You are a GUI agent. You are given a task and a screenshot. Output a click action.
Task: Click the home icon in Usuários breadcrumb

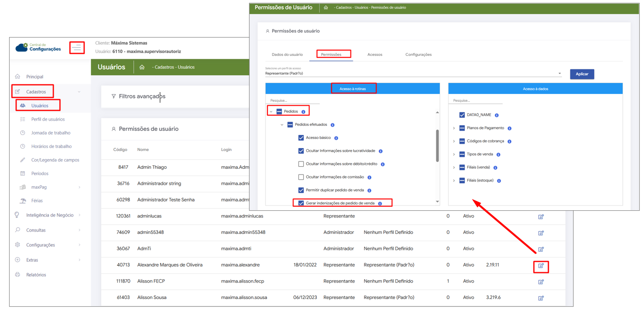[142, 67]
